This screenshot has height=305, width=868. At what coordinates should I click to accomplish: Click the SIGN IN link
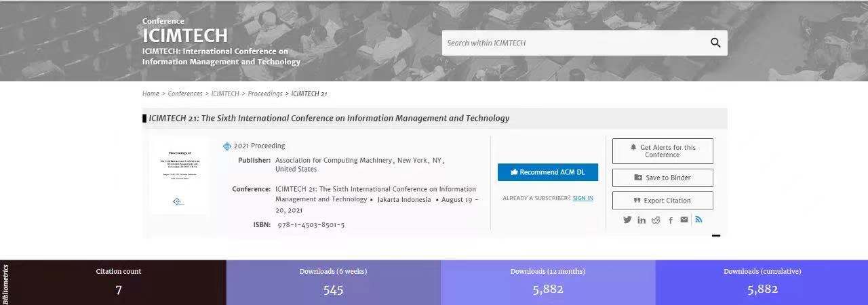583,198
